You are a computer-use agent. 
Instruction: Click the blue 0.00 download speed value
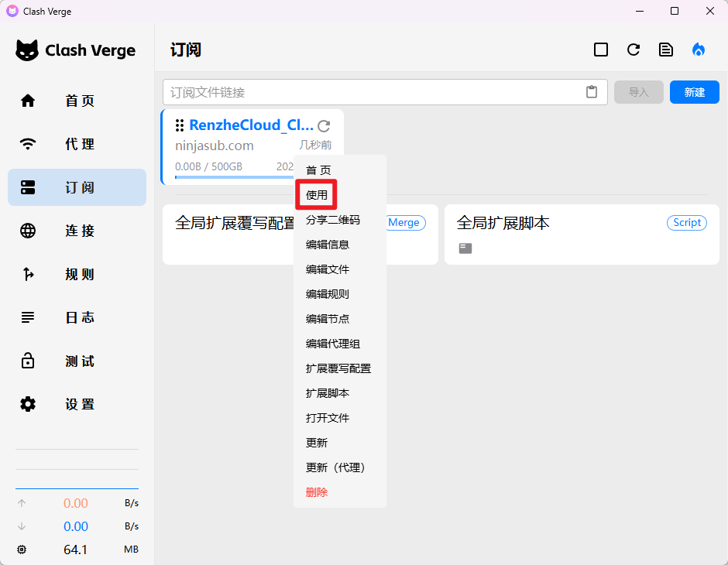pyautogui.click(x=76, y=526)
